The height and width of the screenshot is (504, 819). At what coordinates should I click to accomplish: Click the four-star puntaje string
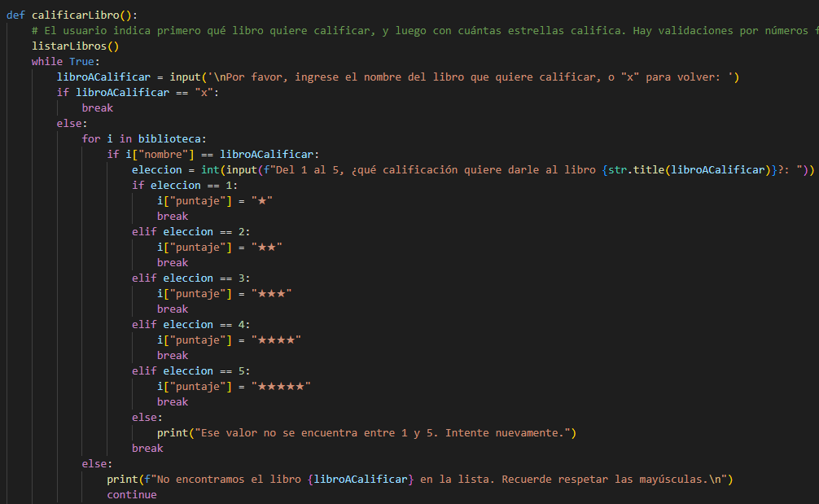point(276,340)
